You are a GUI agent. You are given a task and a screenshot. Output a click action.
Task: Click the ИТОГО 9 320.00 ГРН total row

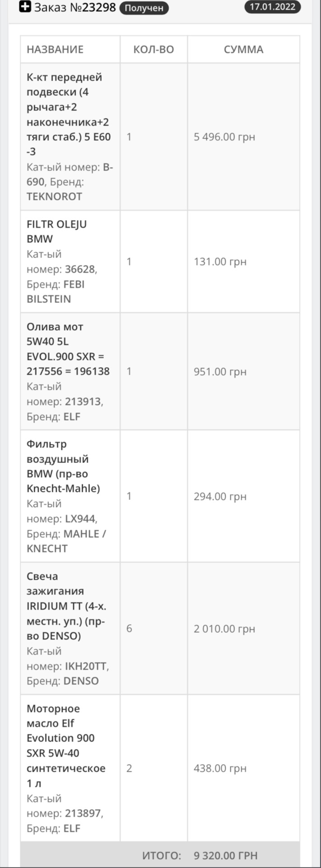[160, 855]
